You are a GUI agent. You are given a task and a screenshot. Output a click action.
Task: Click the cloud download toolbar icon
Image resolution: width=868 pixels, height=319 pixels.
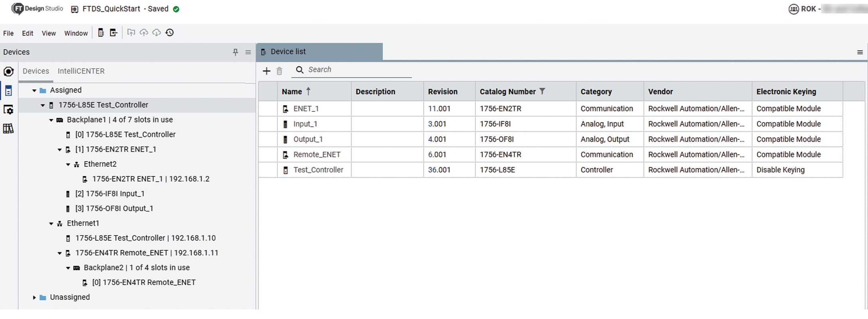coord(156,33)
